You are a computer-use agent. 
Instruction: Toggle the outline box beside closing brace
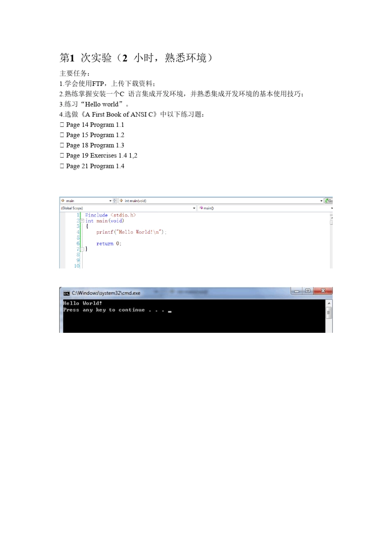pos(82,249)
